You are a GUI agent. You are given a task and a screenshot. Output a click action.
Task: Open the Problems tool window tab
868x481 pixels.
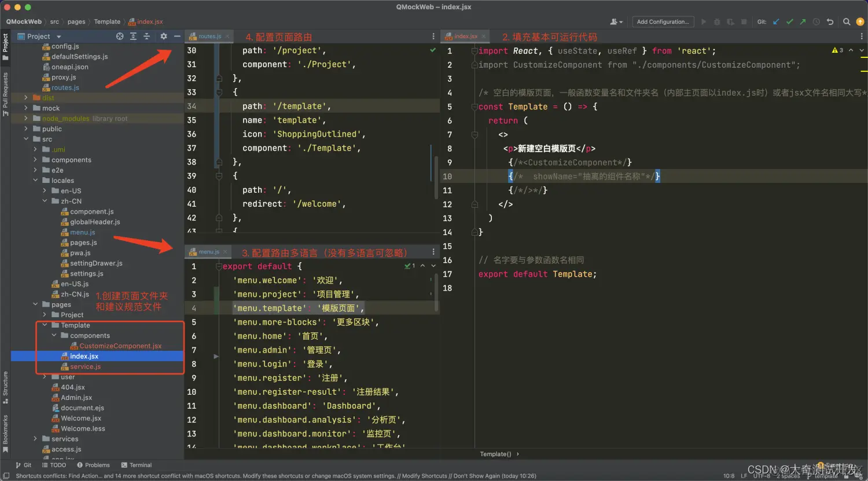coord(93,465)
